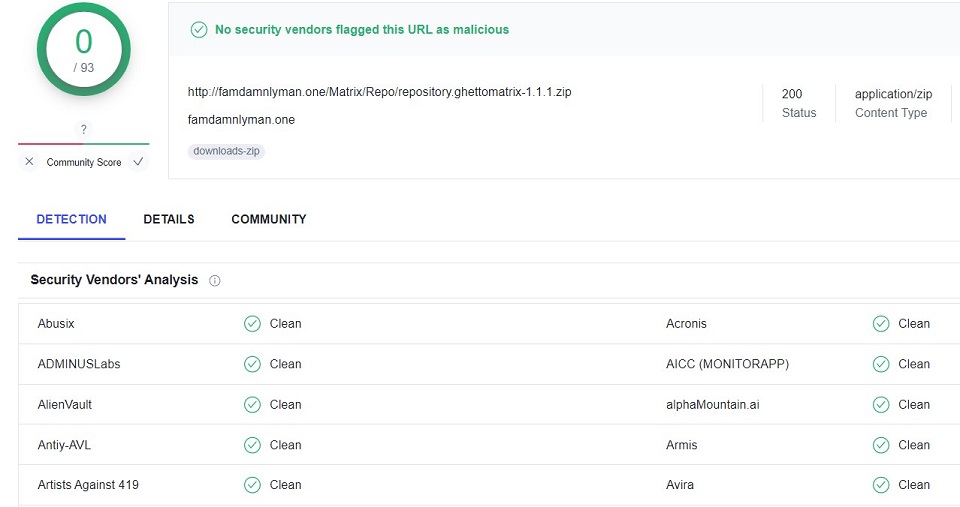The width and height of the screenshot is (960, 507).
Task: Select the Artists Against 419 vendor name
Action: (x=88, y=485)
